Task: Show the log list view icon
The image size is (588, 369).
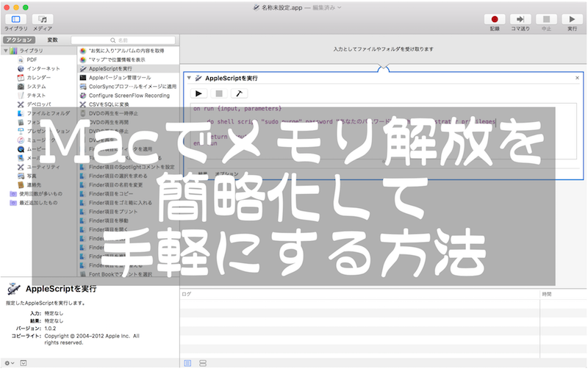Action: (188, 363)
